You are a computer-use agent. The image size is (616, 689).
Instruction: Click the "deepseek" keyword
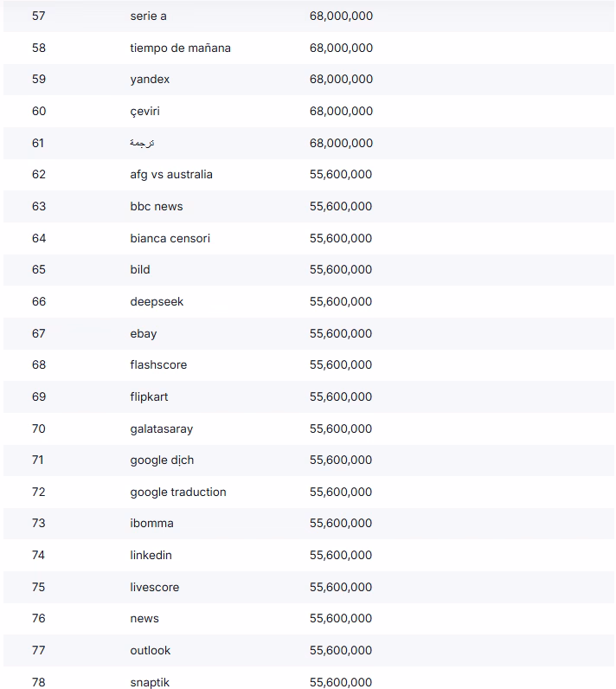157,301
